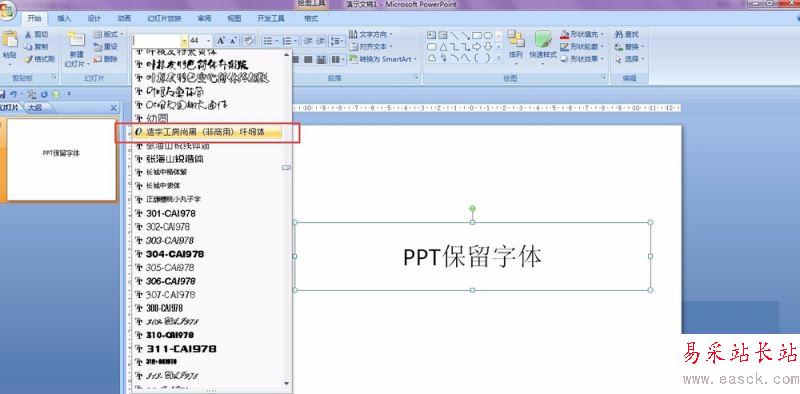Select the oval shape in gallery
Viewport: 800px width, 394px height.
click(488, 35)
